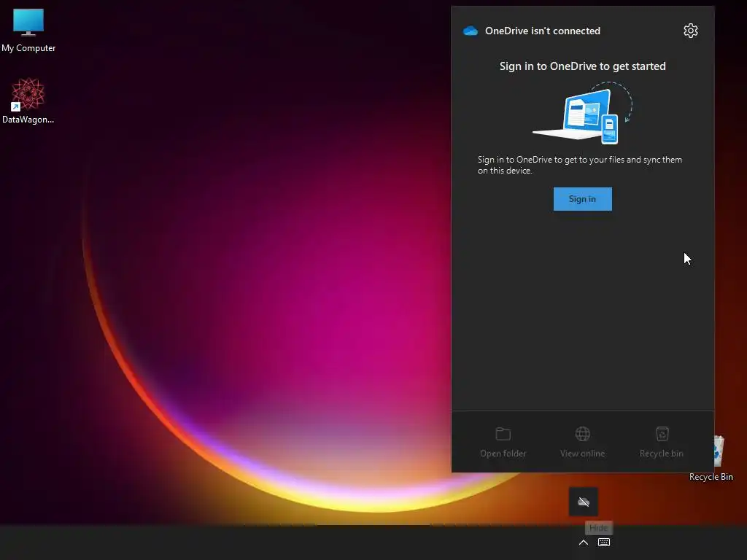Open OneDrive Recycle bin button
747x560 pixels.
[x=661, y=443]
